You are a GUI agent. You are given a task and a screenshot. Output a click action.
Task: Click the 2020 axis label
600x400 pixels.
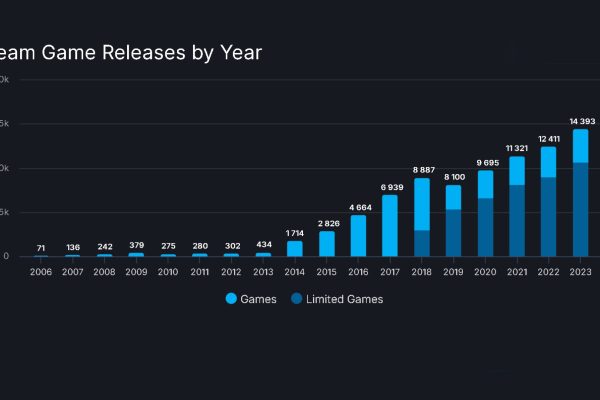[x=485, y=272]
